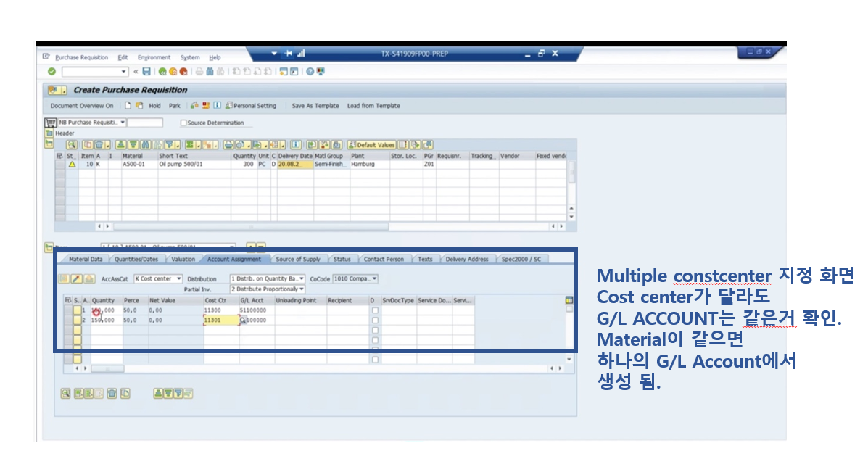The height and width of the screenshot is (451, 868).
Task: Click the Personal Setting button
Action: coord(251,106)
